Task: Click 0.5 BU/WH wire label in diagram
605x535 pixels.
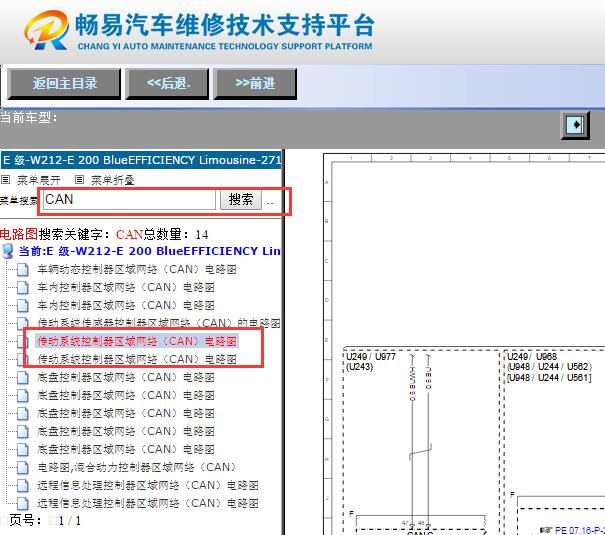Action: pyautogui.click(x=412, y=384)
